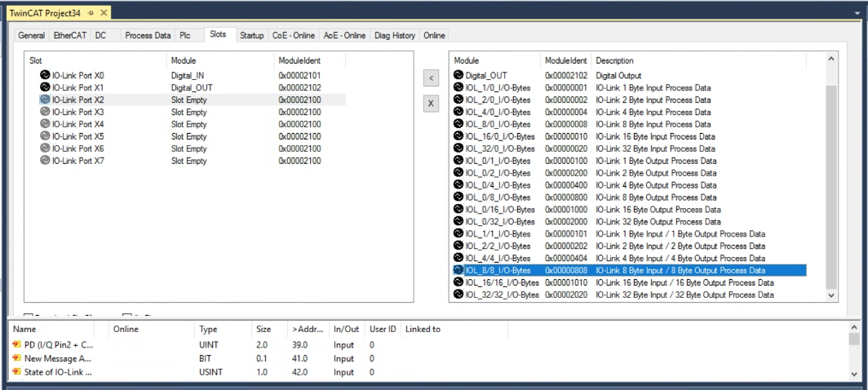Open the CoE - Online tab
868x390 pixels.
pos(294,35)
